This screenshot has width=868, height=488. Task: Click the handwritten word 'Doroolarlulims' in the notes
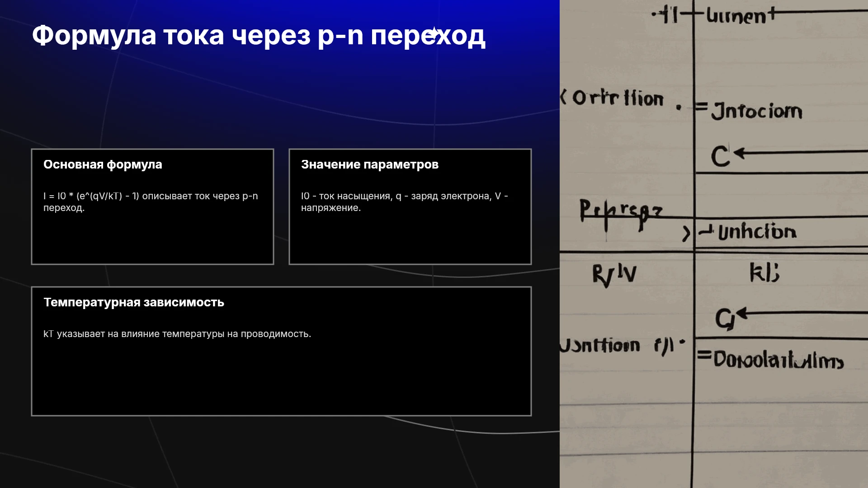[x=778, y=360]
